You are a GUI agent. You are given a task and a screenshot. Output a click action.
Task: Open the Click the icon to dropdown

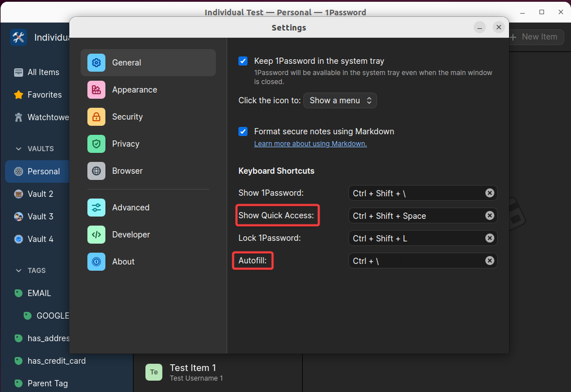tap(340, 101)
